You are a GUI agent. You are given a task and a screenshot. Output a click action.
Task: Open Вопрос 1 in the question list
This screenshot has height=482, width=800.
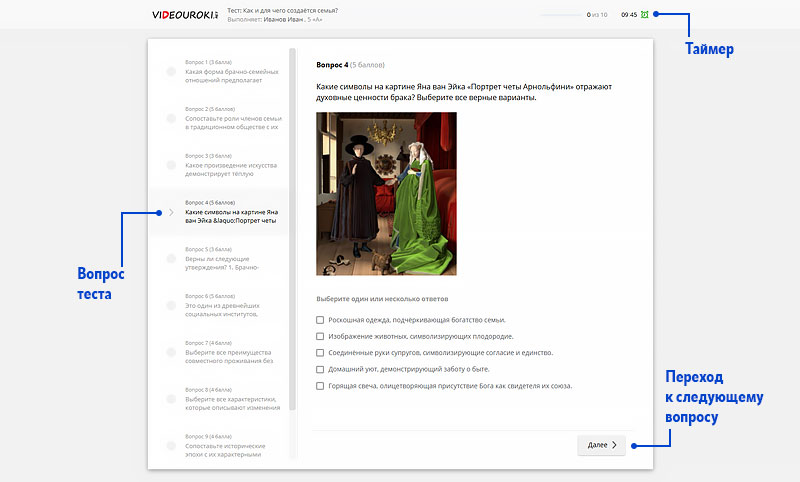pyautogui.click(x=218, y=71)
